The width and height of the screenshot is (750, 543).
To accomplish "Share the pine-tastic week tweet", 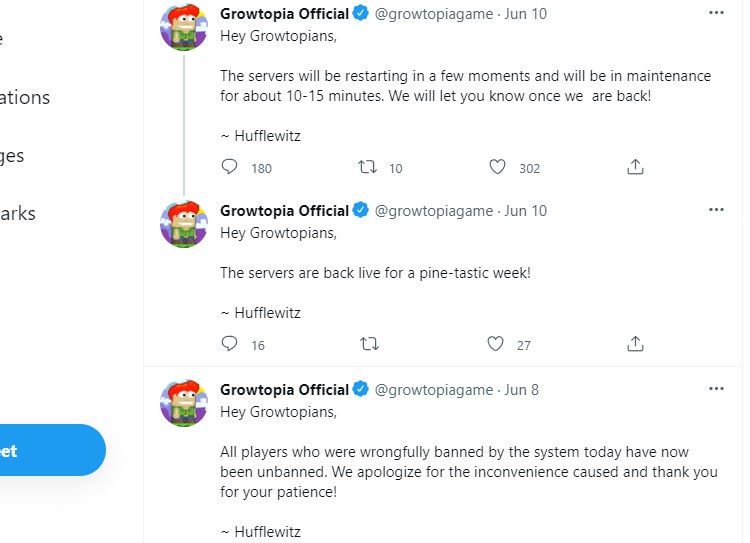I will tap(635, 344).
